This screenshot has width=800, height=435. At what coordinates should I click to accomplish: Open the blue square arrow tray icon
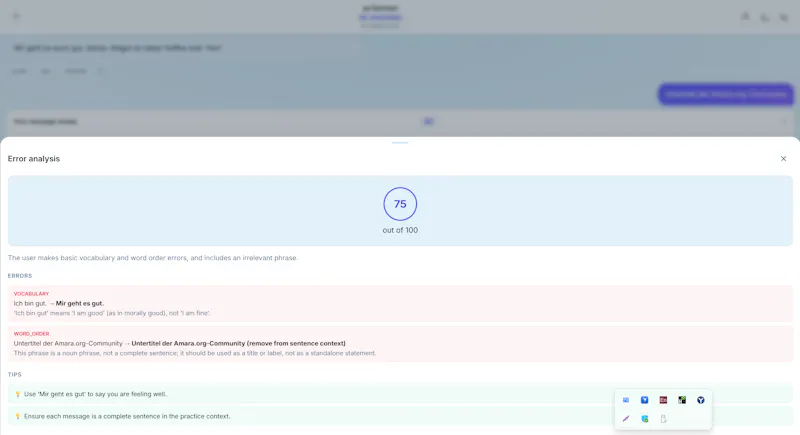[644, 400]
